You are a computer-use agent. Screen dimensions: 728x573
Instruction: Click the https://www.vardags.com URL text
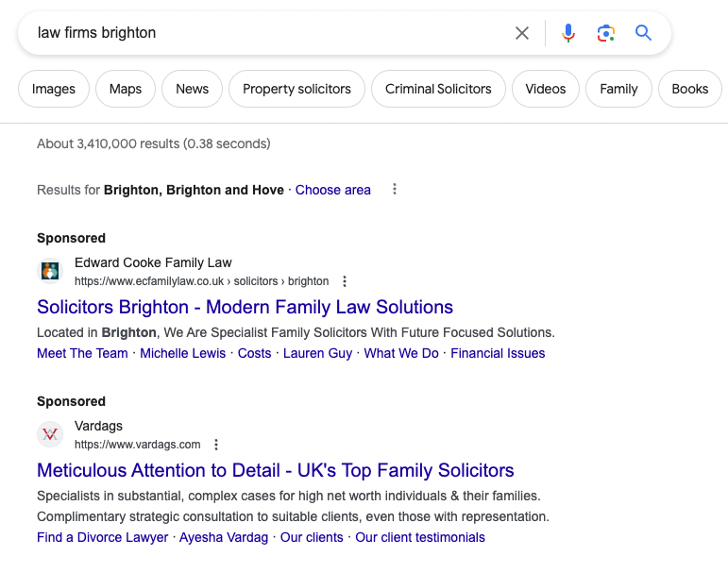click(x=138, y=445)
